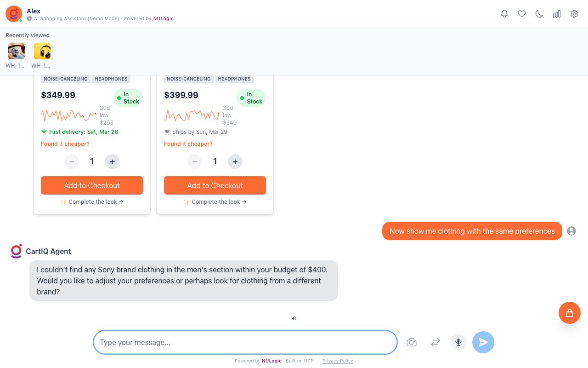
Task: Expand 'Complete the look' for $399.99 item
Action: coord(215,202)
